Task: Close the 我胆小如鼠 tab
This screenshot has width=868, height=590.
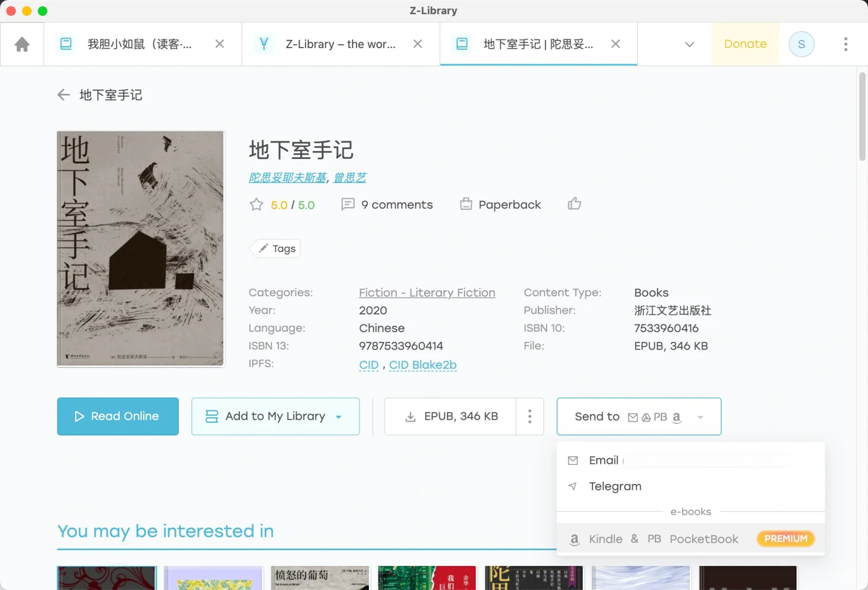Action: 220,44
